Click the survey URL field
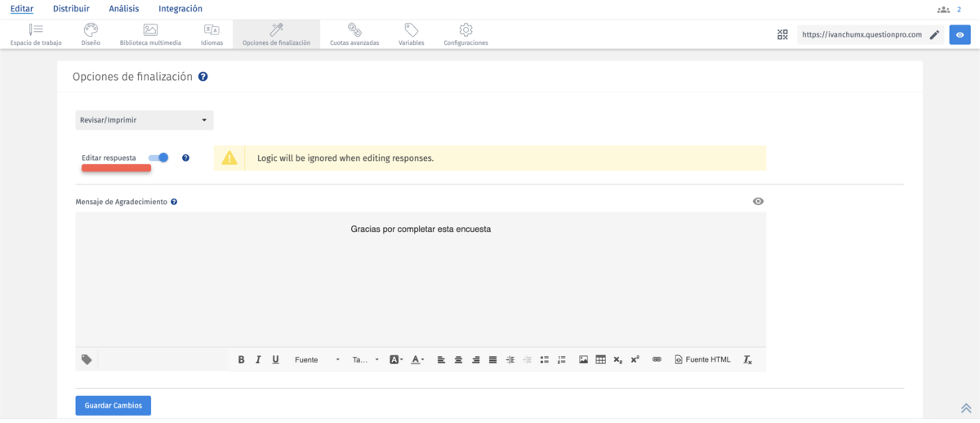 click(x=862, y=34)
